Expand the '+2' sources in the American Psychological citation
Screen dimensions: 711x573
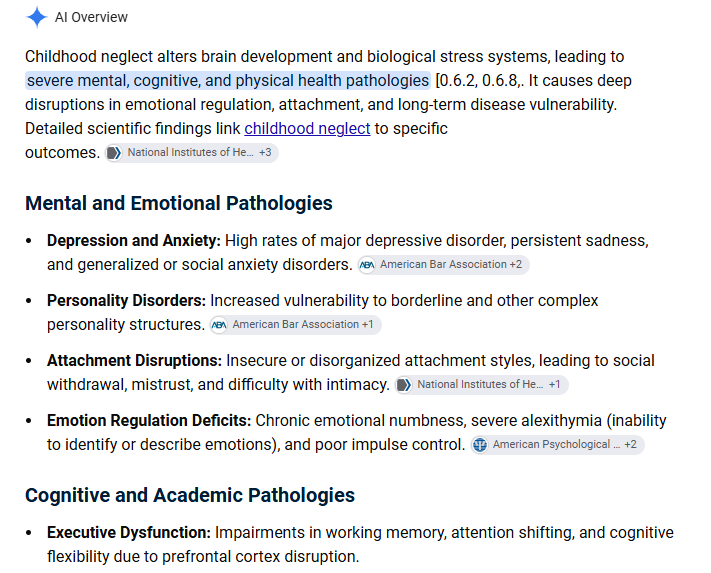630,444
